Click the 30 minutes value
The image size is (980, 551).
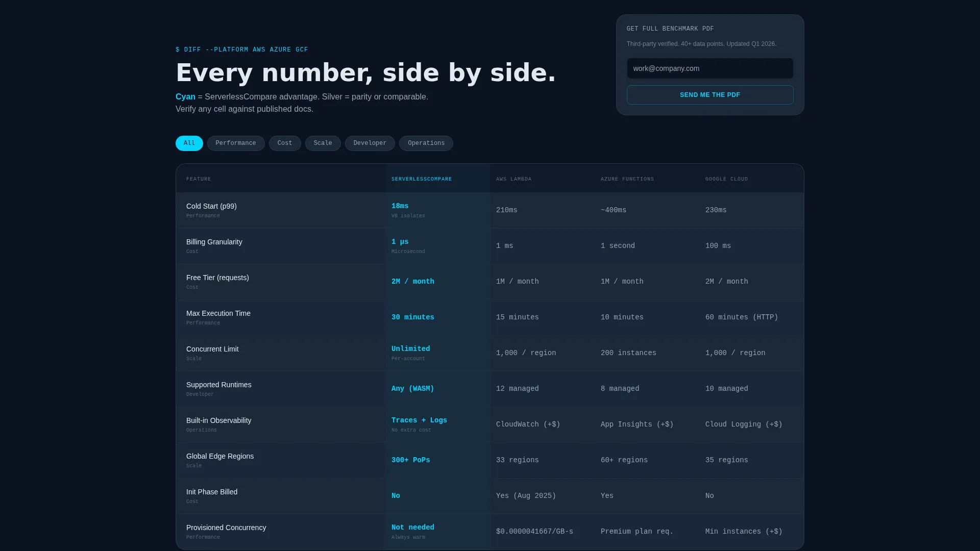413,317
